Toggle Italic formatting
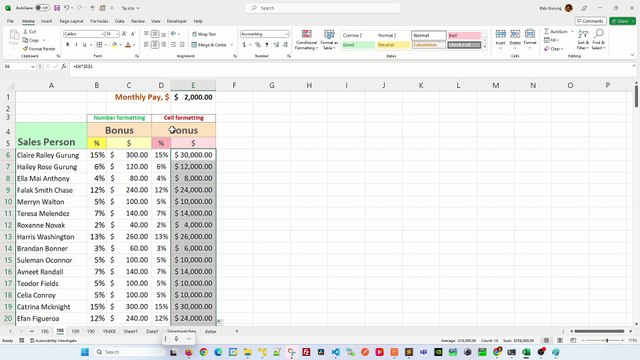This screenshot has width=640, height=360. (x=76, y=44)
